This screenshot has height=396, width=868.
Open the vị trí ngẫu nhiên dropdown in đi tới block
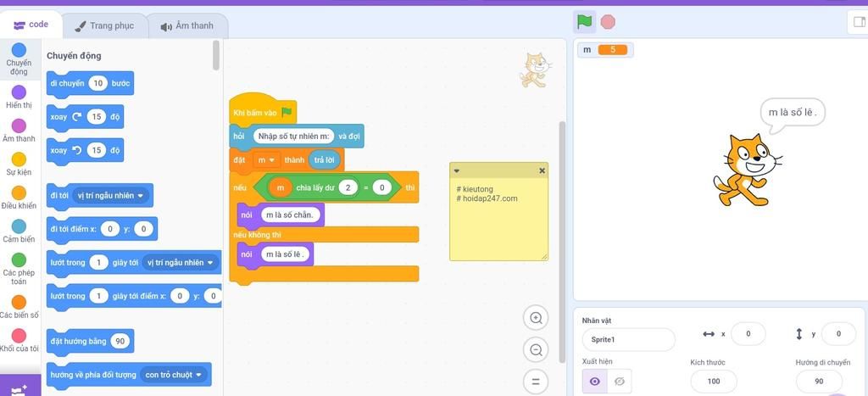click(111, 196)
